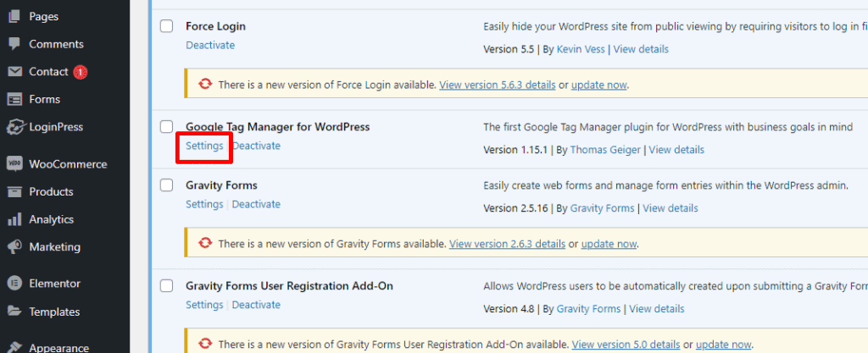The width and height of the screenshot is (868, 353).
Task: View version 5.6.3 details for Force Login
Action: 498,85
